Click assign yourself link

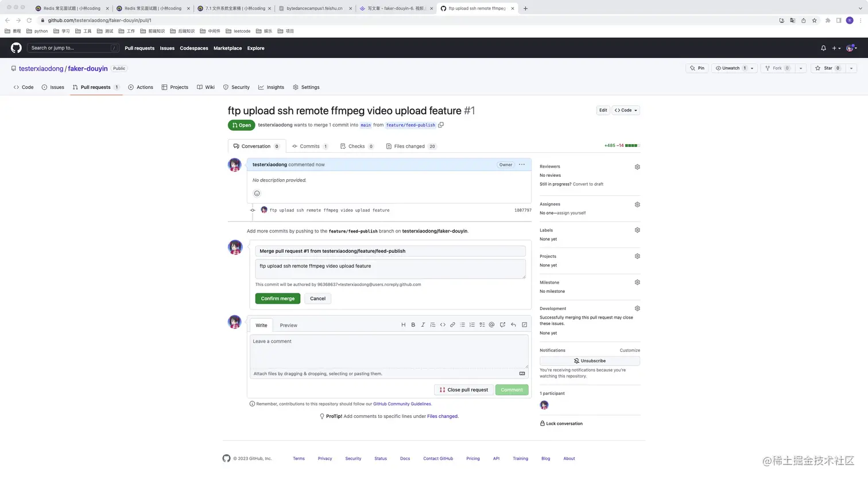[571, 213]
